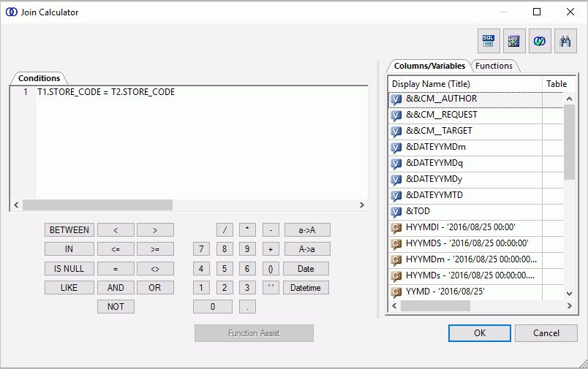The width and height of the screenshot is (588, 369).
Task: Click the Date button
Action: [306, 269]
